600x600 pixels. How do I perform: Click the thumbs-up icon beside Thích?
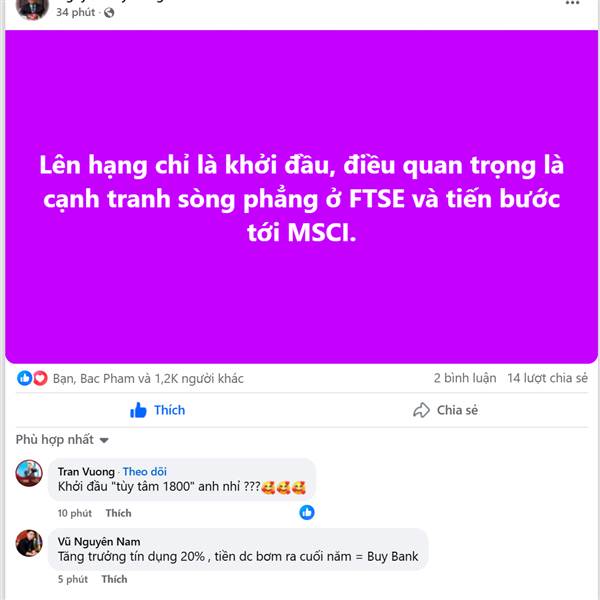click(138, 410)
